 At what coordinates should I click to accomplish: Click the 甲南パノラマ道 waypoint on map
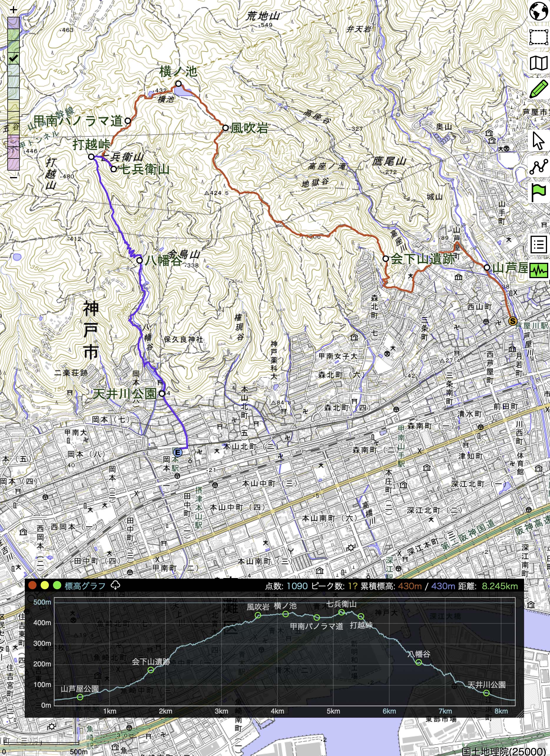coord(127,121)
